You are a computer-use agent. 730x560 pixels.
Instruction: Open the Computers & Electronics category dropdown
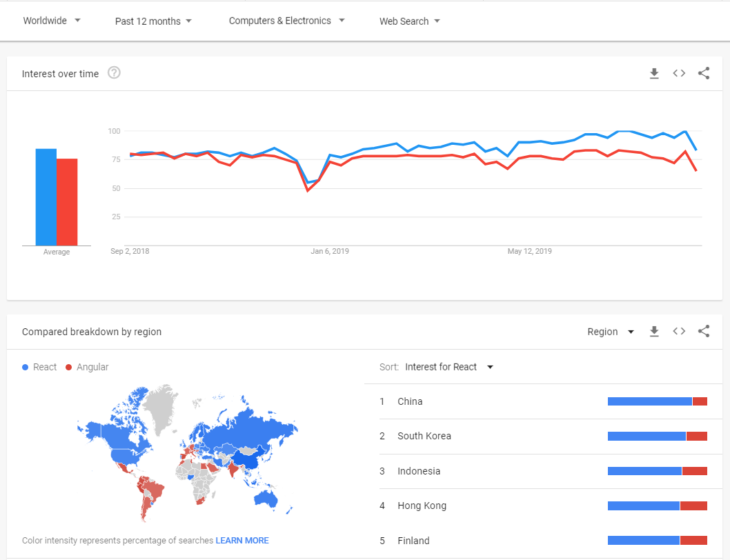click(x=286, y=21)
